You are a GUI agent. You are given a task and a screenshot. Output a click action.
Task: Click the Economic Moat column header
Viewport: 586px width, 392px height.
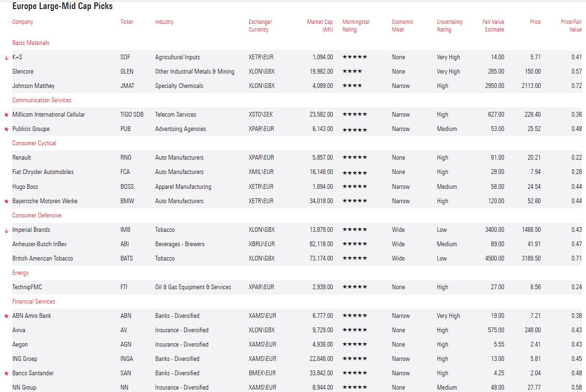tap(402, 26)
